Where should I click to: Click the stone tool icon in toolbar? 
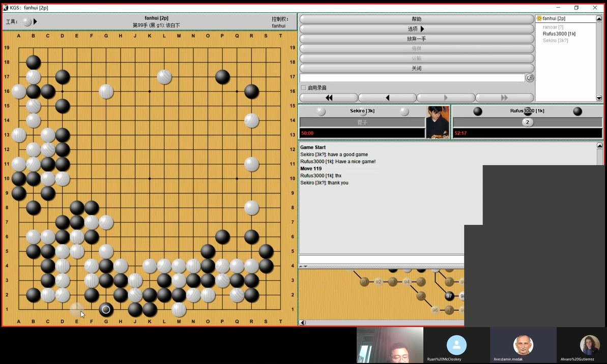(x=26, y=22)
